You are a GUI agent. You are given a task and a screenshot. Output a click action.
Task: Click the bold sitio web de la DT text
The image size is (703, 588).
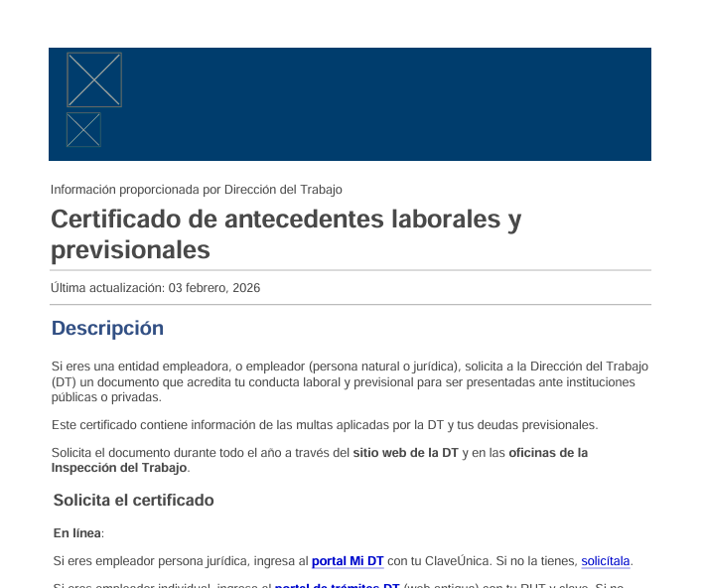tap(405, 453)
